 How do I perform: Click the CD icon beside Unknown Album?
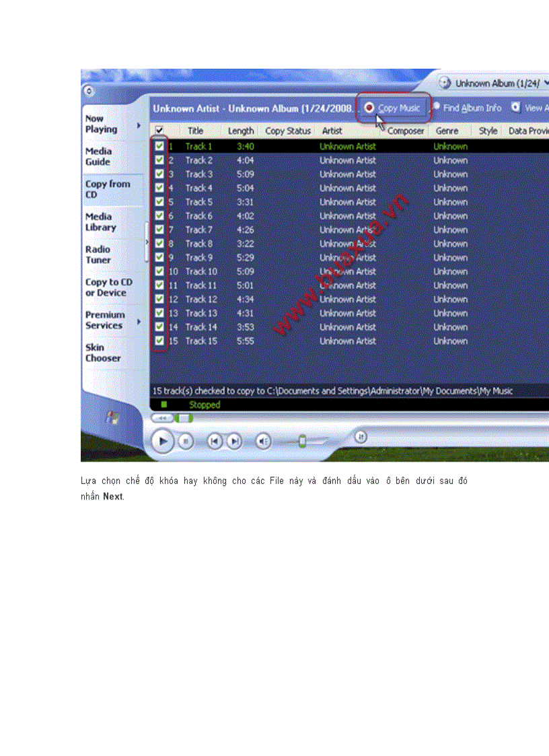pos(445,82)
